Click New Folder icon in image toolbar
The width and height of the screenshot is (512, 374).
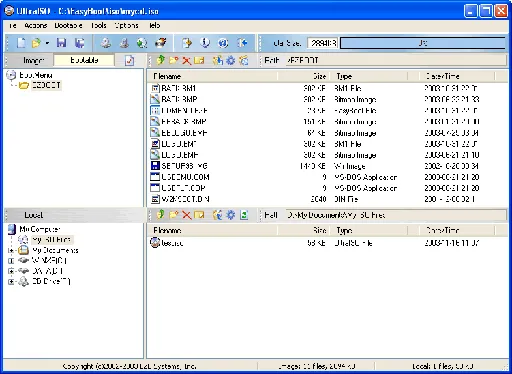[x=174, y=60]
